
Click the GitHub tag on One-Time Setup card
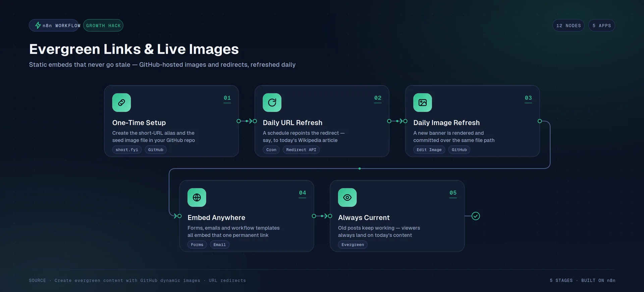coord(156,150)
